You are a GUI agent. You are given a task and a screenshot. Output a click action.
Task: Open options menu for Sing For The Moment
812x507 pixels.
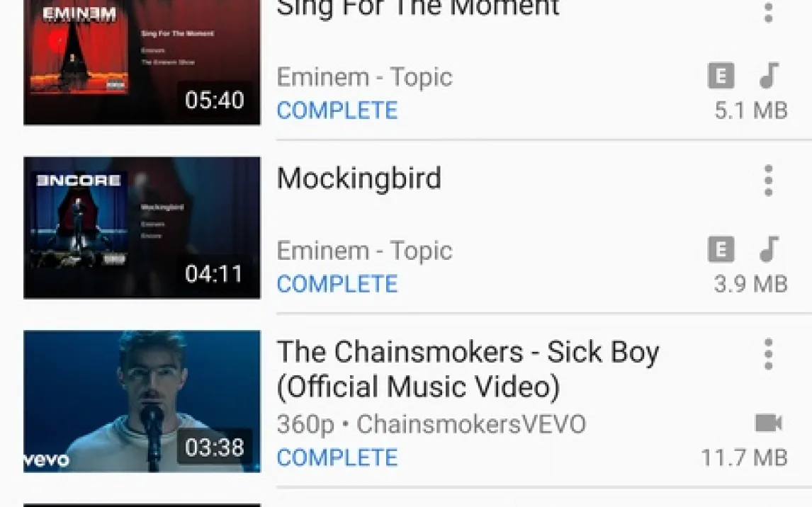769,11
